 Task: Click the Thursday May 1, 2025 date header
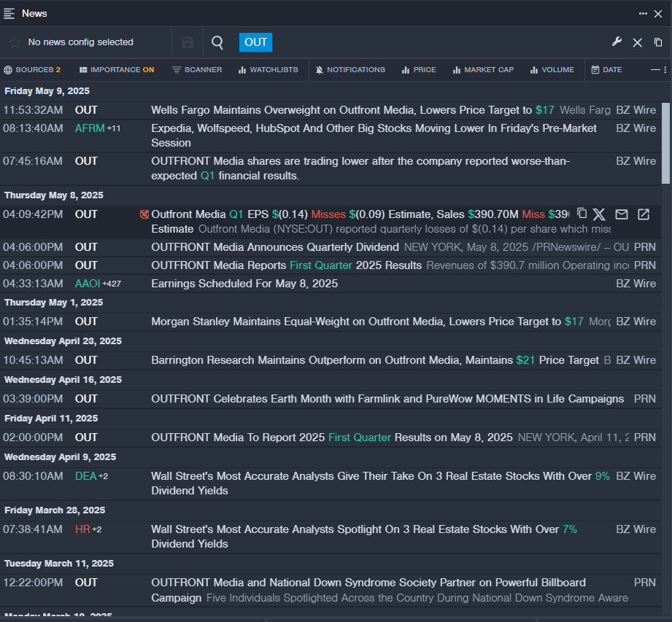(x=53, y=303)
